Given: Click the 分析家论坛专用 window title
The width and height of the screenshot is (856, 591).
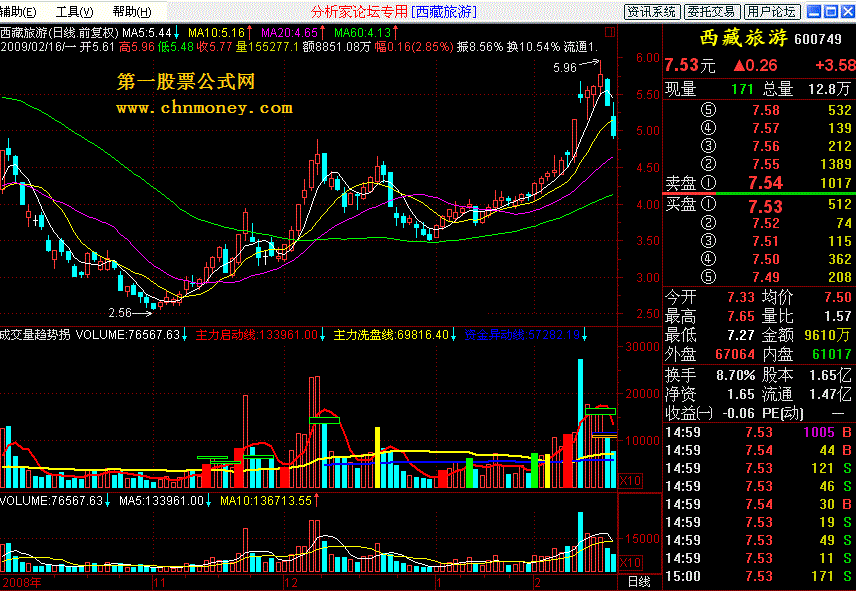Looking at the screenshot, I should (x=359, y=11).
